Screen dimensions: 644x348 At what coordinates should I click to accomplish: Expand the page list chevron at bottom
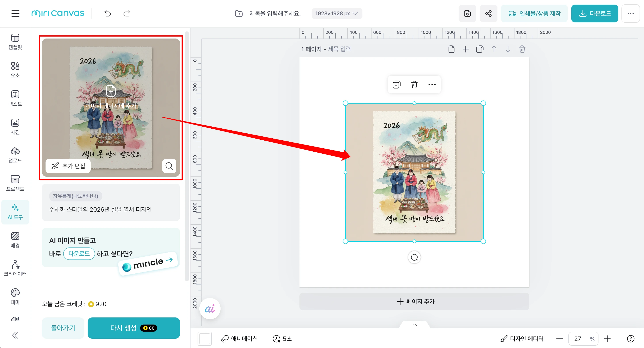point(414,325)
